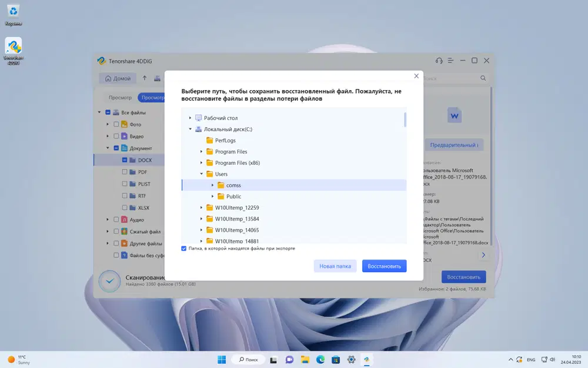Expand Desktop node in path tree
Viewport: 588px width, 368px height.
[190, 118]
